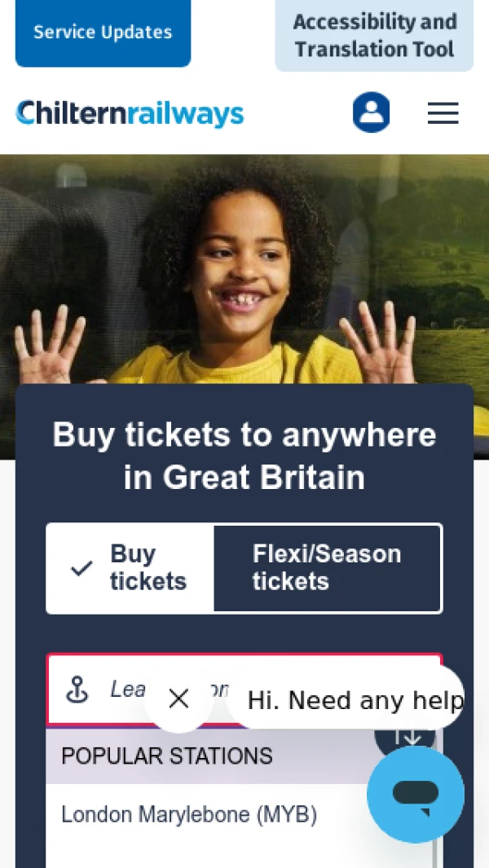Click the hero image of smiling child
The image size is (489, 868).
(x=244, y=268)
